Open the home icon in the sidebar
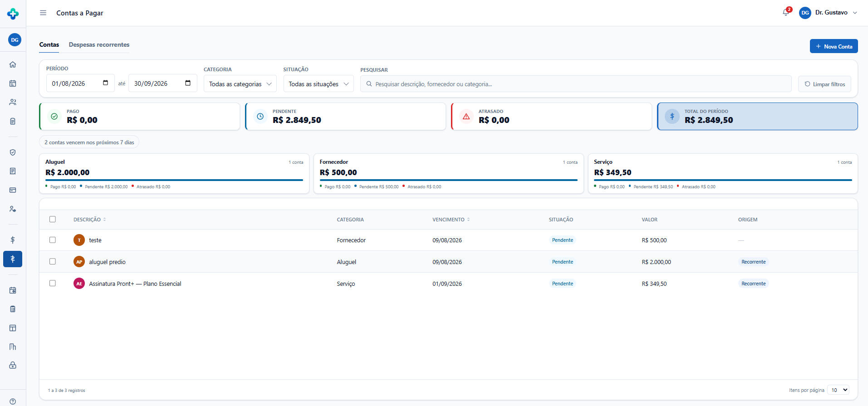The image size is (868, 406). (x=13, y=64)
